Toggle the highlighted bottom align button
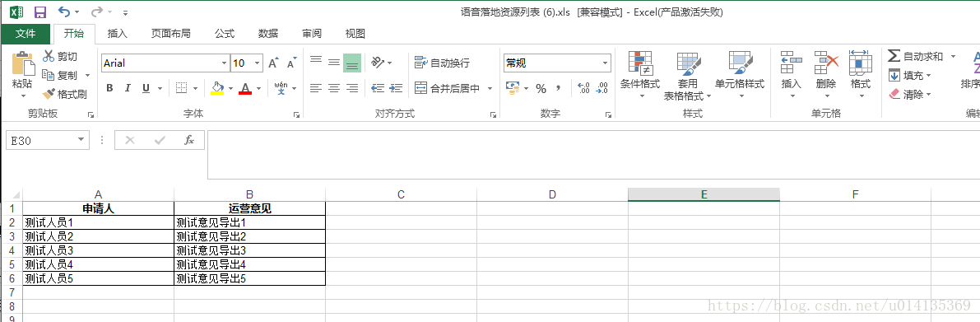Image resolution: width=980 pixels, height=322 pixels. [352, 63]
